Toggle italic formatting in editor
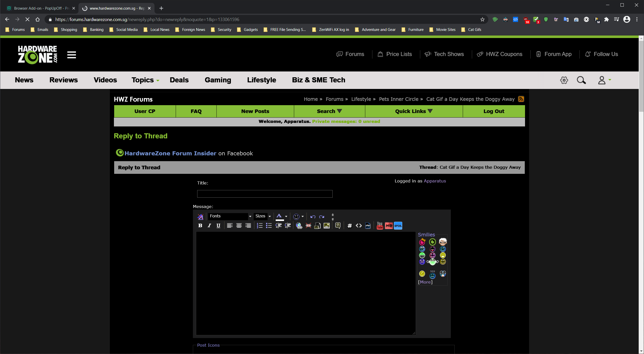 209,226
